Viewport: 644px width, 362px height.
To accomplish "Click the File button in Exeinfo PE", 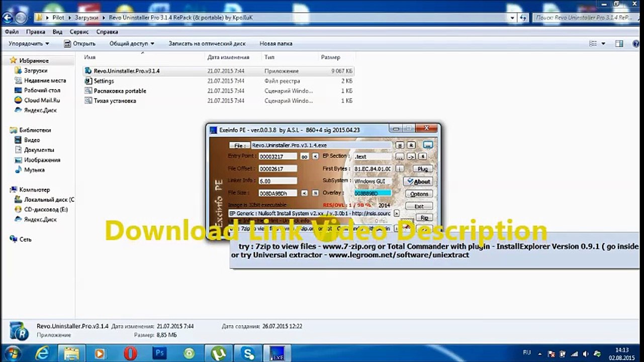I will click(239, 145).
